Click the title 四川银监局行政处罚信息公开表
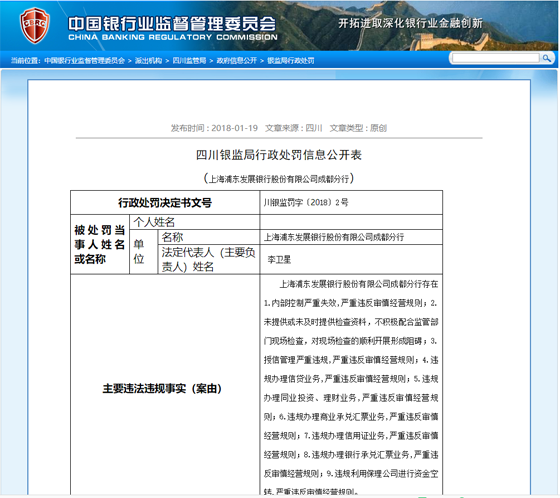This screenshot has width=560, height=498. [x=279, y=155]
